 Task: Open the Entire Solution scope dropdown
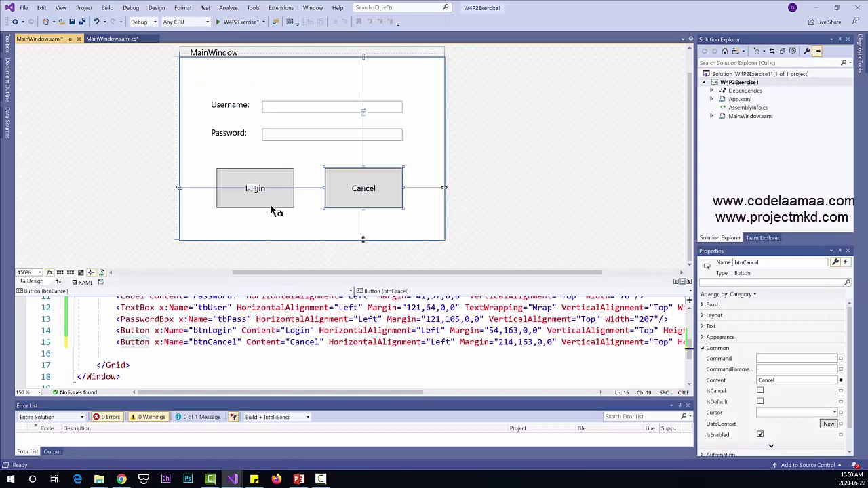point(52,417)
